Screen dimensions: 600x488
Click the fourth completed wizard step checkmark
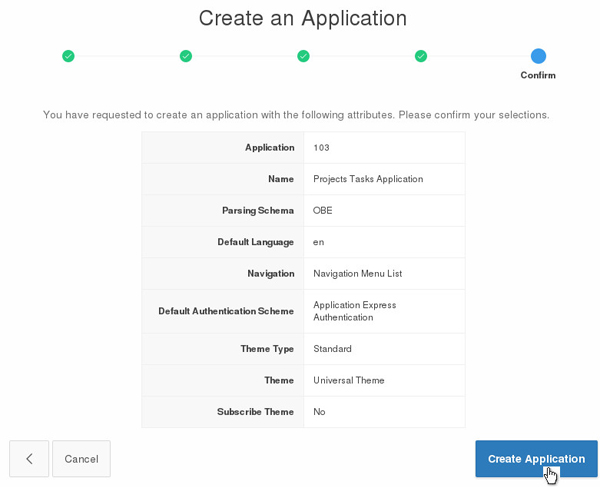421,56
